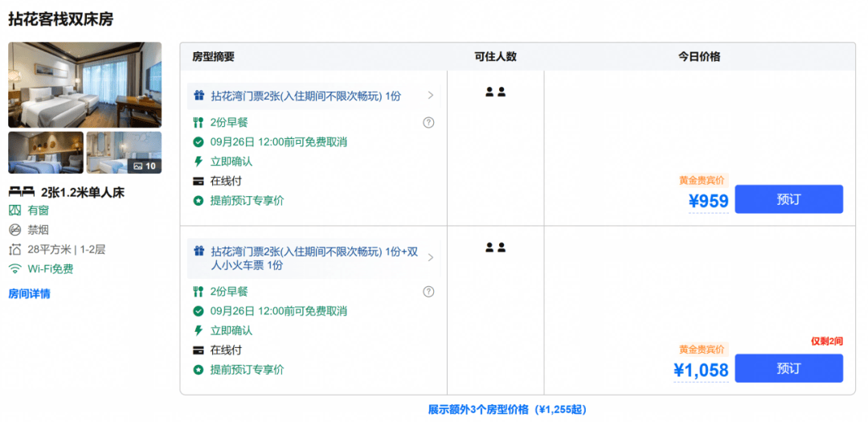868x422 pixels.
Task: Click the twin bed icon beside 2张1.2米单人床
Action: [22, 193]
